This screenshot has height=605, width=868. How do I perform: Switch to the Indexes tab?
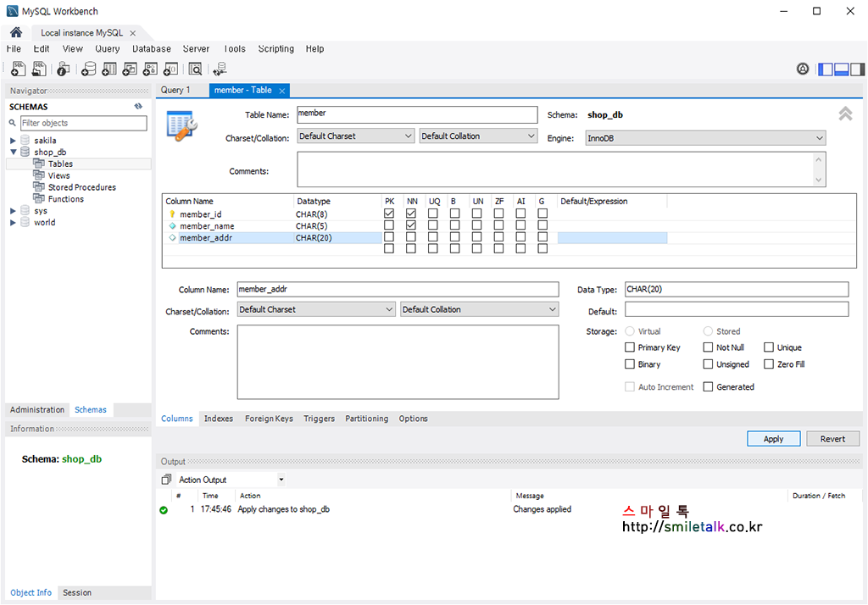coord(219,419)
